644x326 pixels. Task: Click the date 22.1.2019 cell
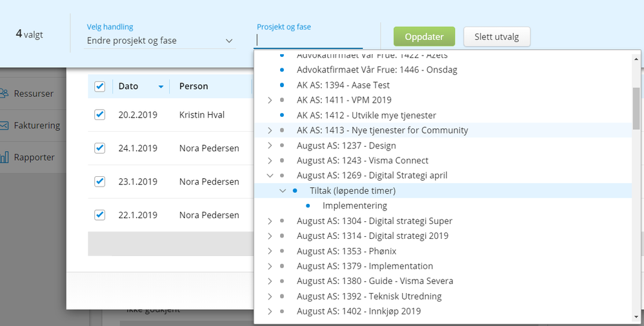(x=137, y=214)
